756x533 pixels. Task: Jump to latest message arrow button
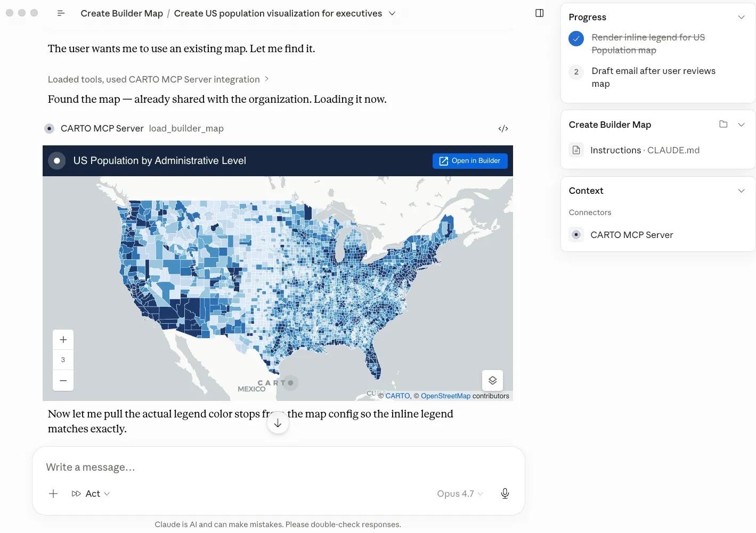(278, 423)
